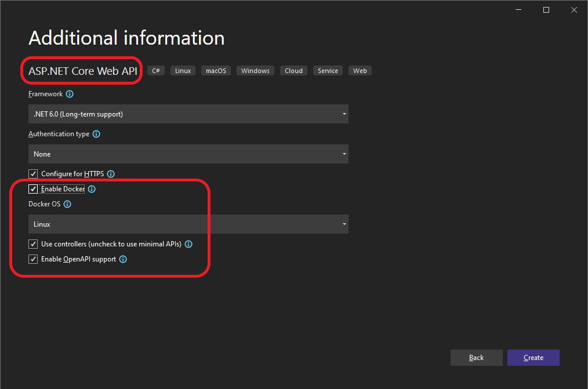Uncheck Use controllers to use minimal APIs

(33, 243)
